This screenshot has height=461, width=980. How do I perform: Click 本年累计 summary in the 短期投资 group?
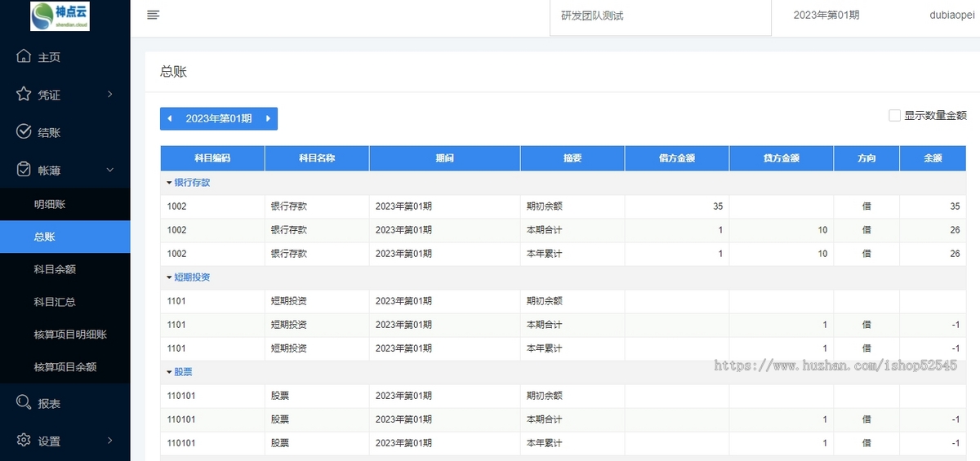tap(545, 348)
